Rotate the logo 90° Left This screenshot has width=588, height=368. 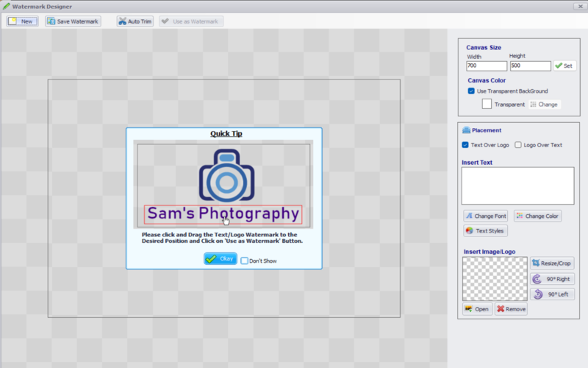point(552,294)
